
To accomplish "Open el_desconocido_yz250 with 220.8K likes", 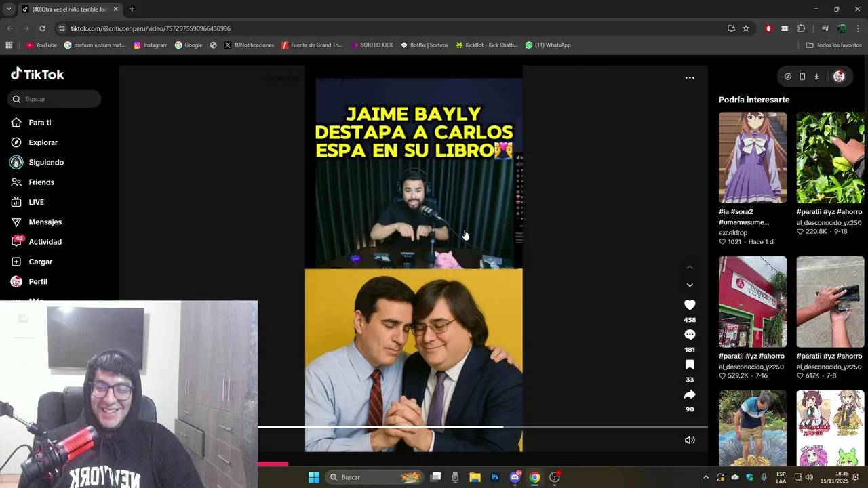I will coord(829,222).
